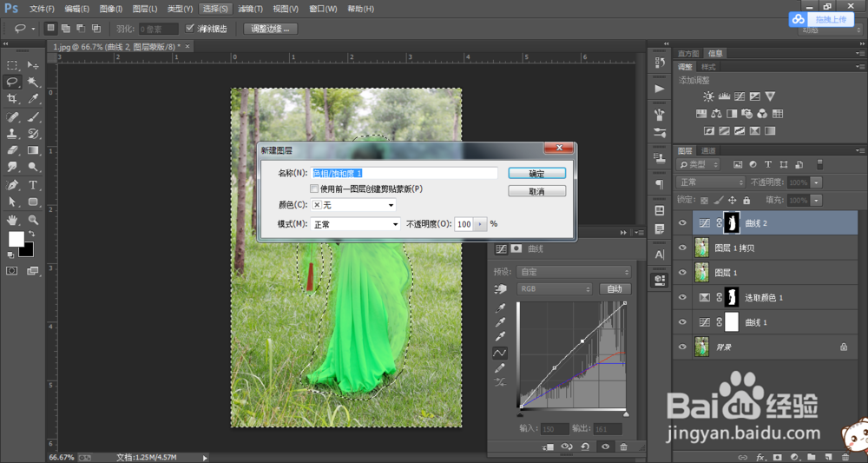This screenshot has width=868, height=463.
Task: Select the Pen tool
Action: point(12,184)
